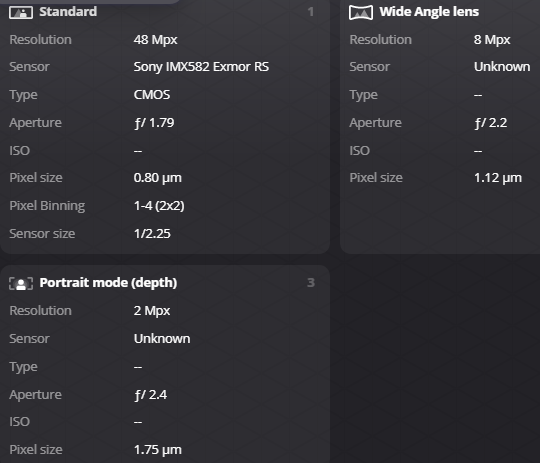Click the Portrait mode depth icon
Viewport: 540px width, 463px height.
(21, 284)
